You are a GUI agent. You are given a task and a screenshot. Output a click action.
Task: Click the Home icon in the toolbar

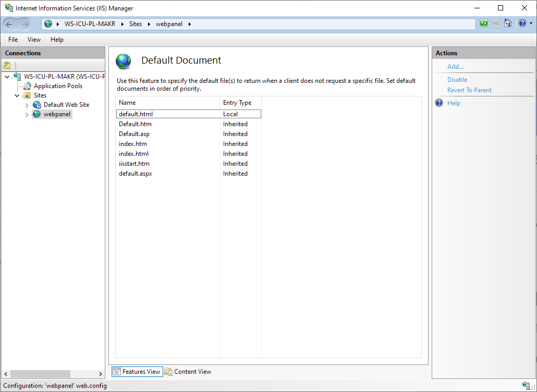coord(507,23)
